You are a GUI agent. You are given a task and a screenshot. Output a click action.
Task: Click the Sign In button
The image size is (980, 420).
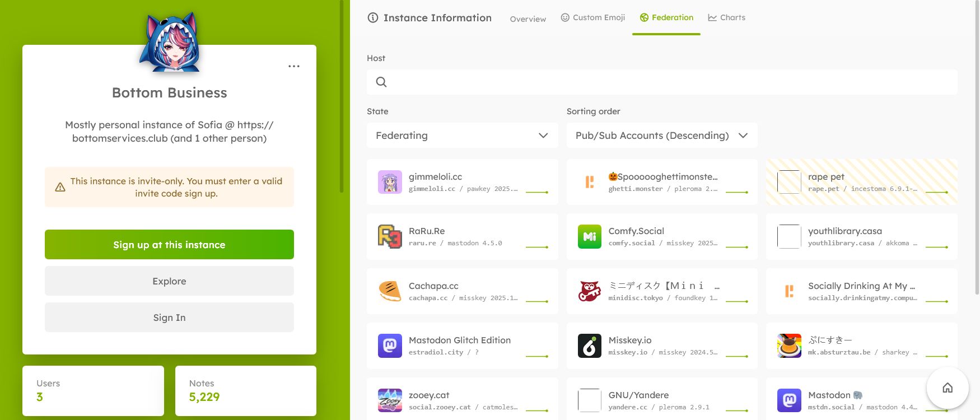coord(169,318)
